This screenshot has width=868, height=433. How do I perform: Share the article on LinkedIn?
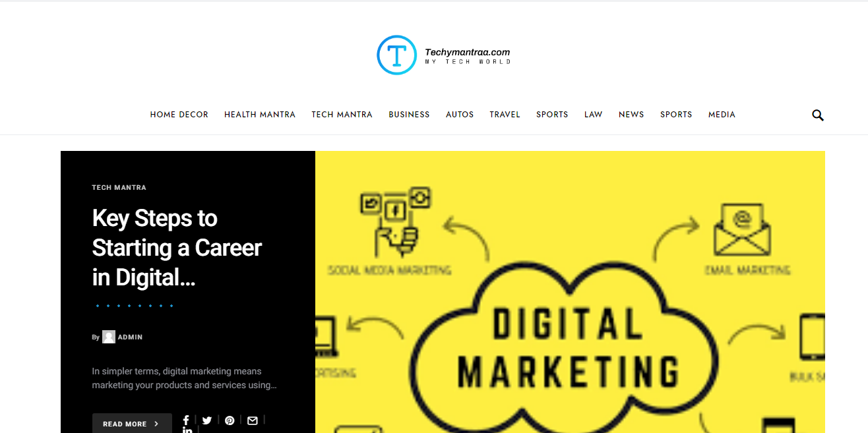coord(187,430)
